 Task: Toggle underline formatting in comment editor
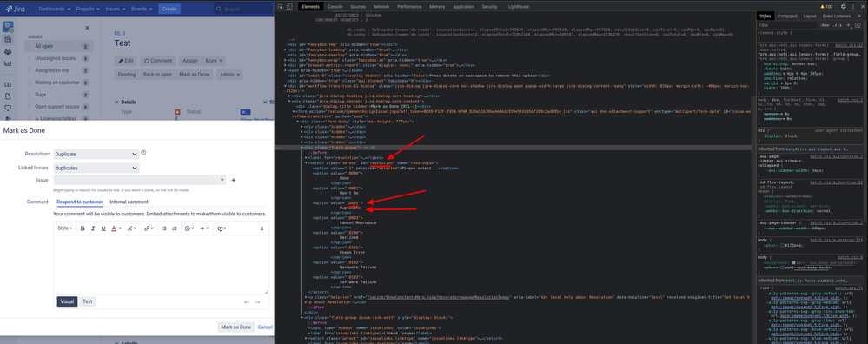[103, 228]
